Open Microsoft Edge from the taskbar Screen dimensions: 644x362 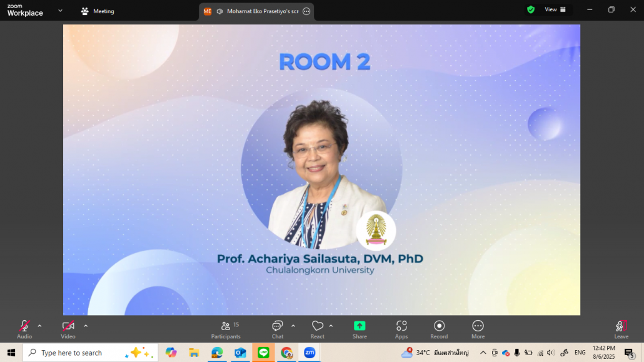point(217,353)
